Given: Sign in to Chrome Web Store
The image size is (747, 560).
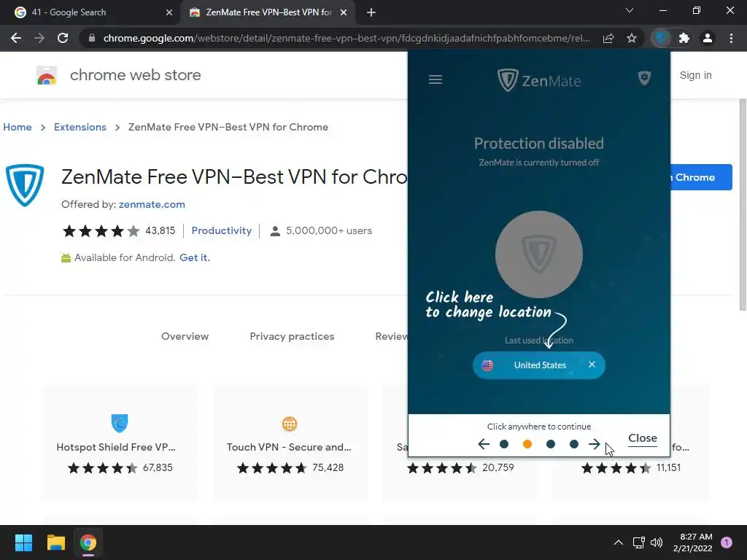Looking at the screenshot, I should pos(695,75).
